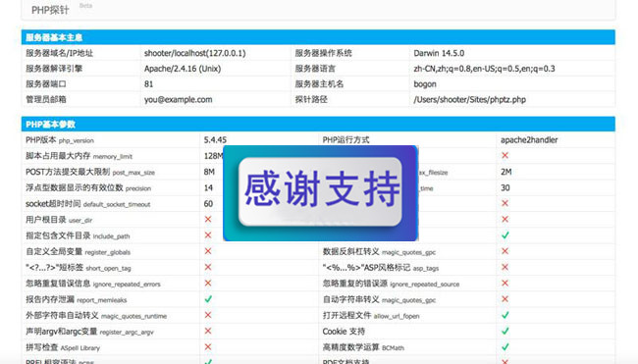This screenshot has width=638, height=364.
Task: Click the green check beside allow_url_fopen
Action: pyautogui.click(x=505, y=315)
